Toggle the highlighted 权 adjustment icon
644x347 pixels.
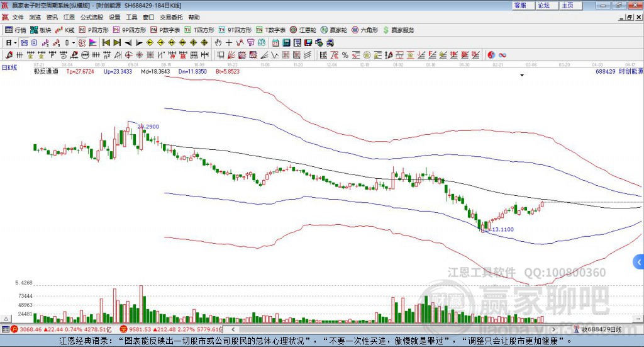[x=82, y=43]
